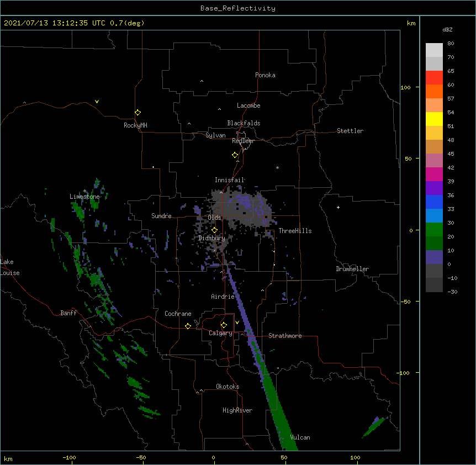Click the red 65 dBZ legend swatch
Screen dimensions: 476x465
point(434,77)
